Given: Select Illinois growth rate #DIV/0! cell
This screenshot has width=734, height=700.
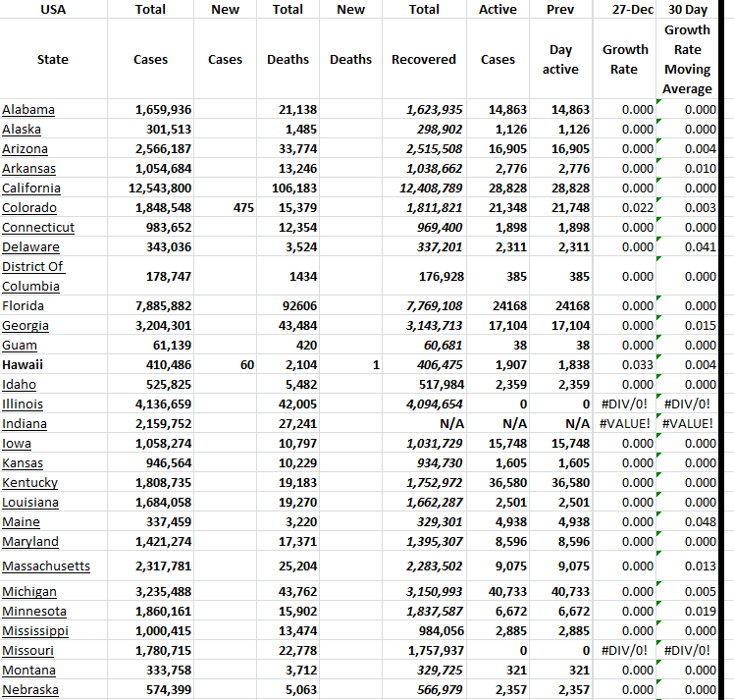Looking at the screenshot, I should [x=624, y=404].
